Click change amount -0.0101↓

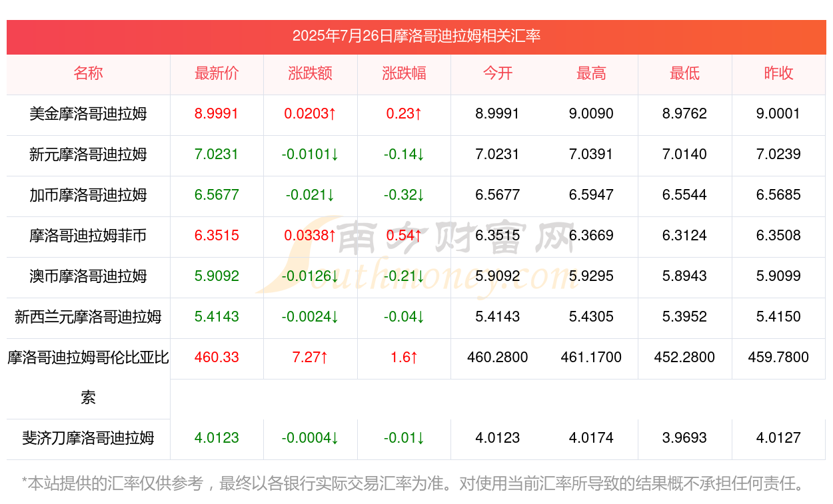click(x=311, y=154)
